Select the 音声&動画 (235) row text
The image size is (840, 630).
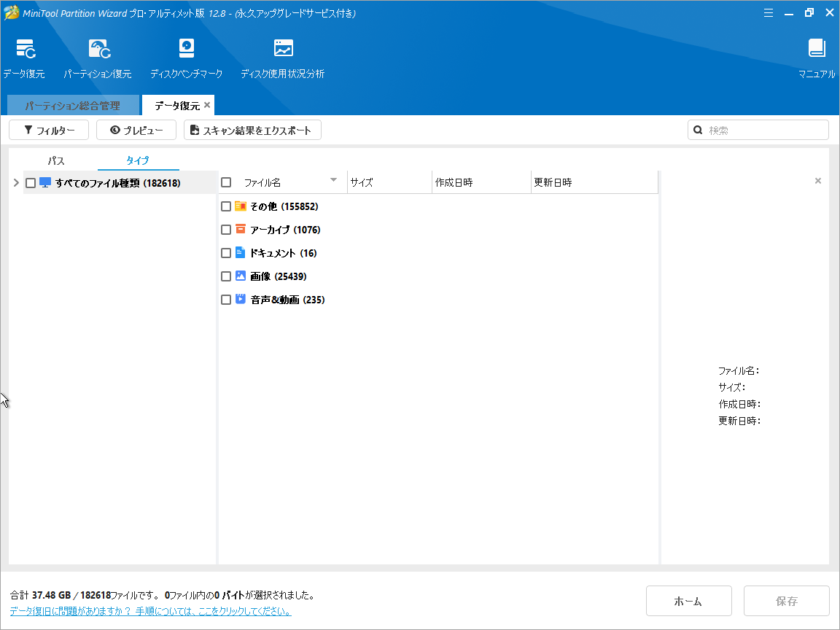(x=288, y=300)
